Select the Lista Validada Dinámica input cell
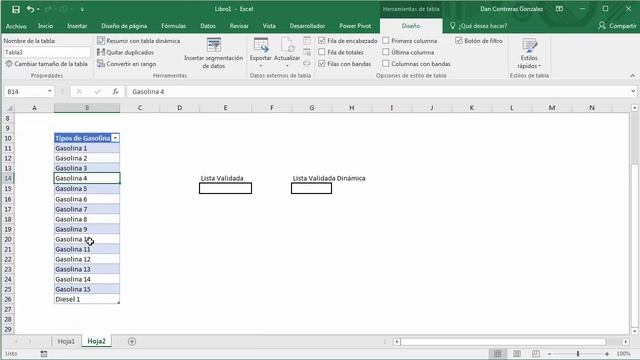This screenshot has height=360, width=640. click(x=311, y=188)
